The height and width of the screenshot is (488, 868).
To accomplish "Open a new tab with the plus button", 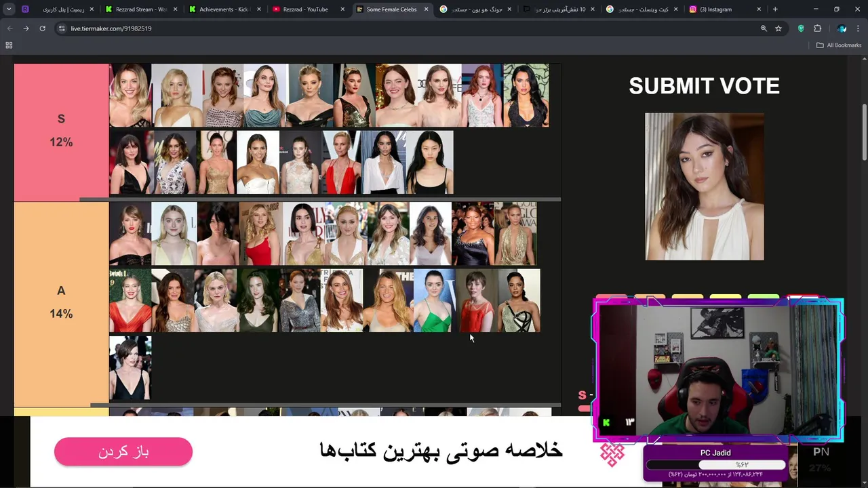I will pyautogui.click(x=775, y=9).
